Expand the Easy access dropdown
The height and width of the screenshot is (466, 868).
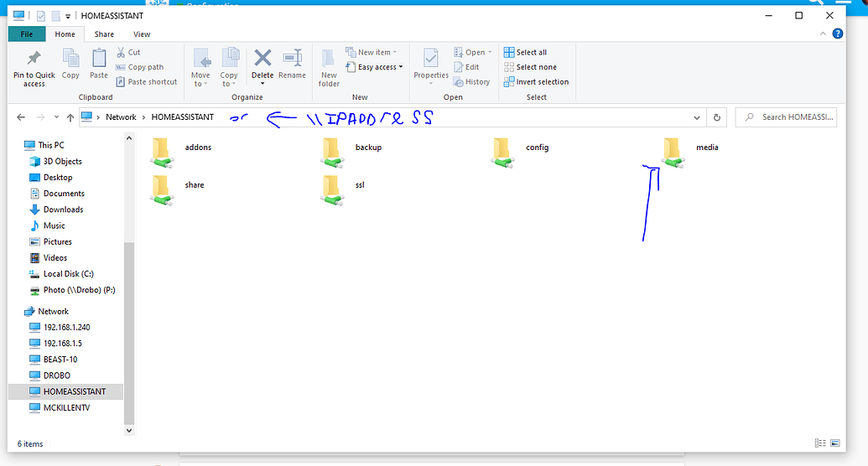(x=401, y=67)
